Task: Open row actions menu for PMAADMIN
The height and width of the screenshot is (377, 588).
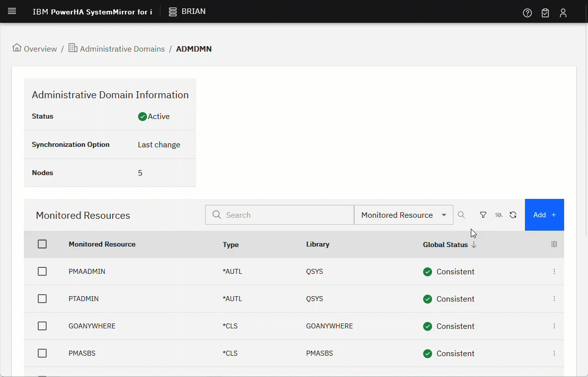Action: tap(554, 271)
